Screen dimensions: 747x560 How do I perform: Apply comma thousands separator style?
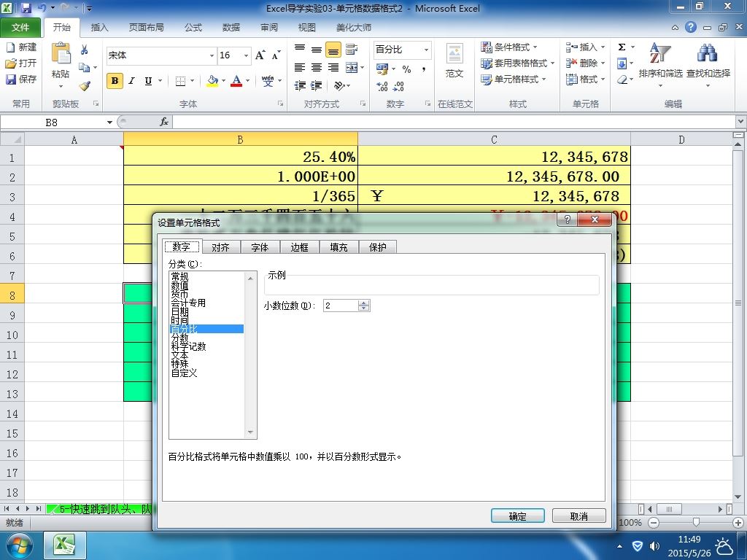pos(423,69)
